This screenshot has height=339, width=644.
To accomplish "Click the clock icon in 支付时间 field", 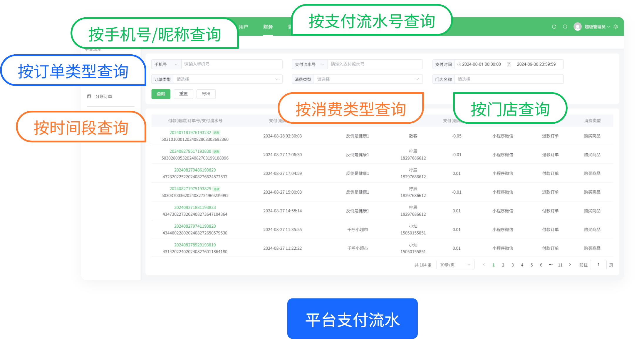I will pyautogui.click(x=459, y=64).
